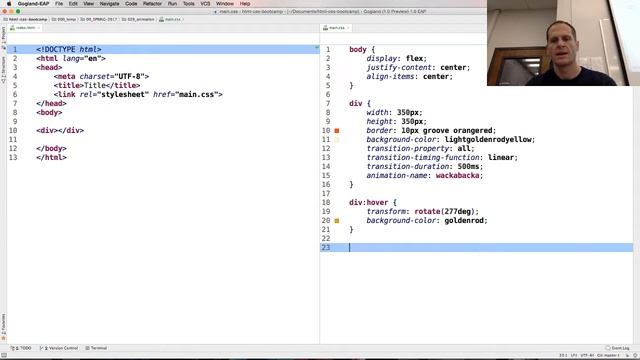Click the cursor position indicator in status bar
The image size is (640, 360).
point(563,356)
